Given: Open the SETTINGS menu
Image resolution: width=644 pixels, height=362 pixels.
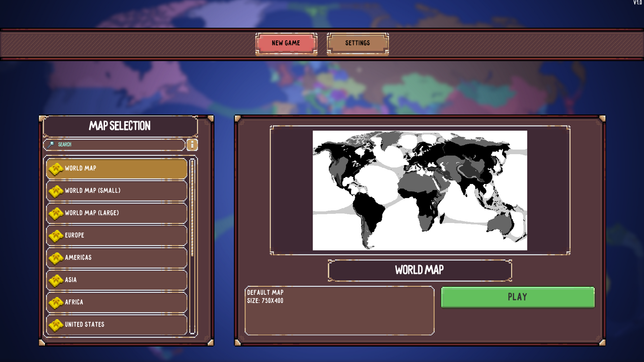Looking at the screenshot, I should (357, 43).
